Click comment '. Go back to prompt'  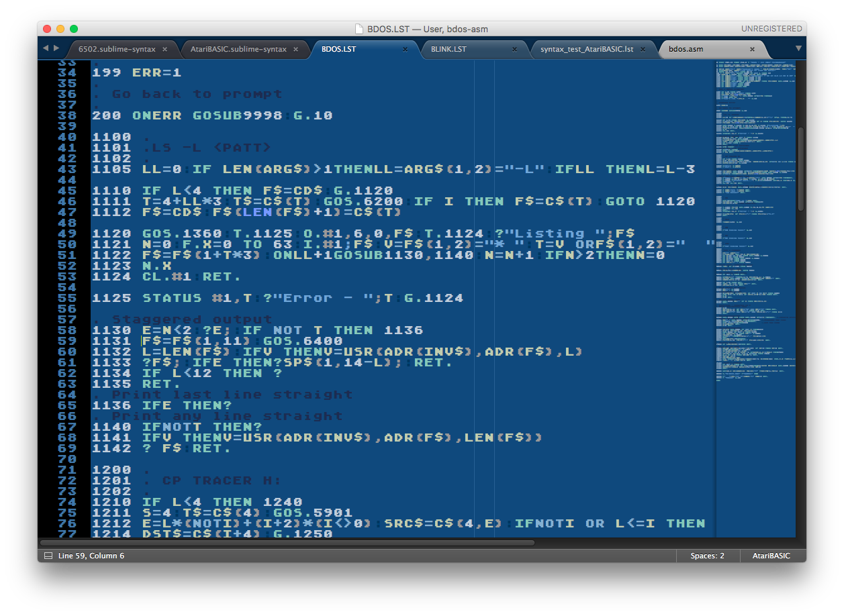click(x=187, y=94)
